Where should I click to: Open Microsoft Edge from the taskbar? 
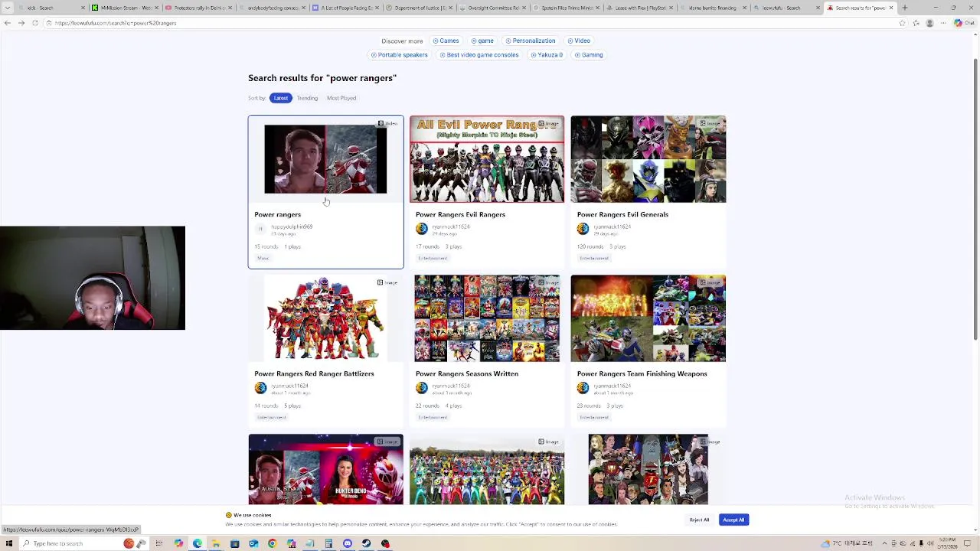(x=198, y=543)
